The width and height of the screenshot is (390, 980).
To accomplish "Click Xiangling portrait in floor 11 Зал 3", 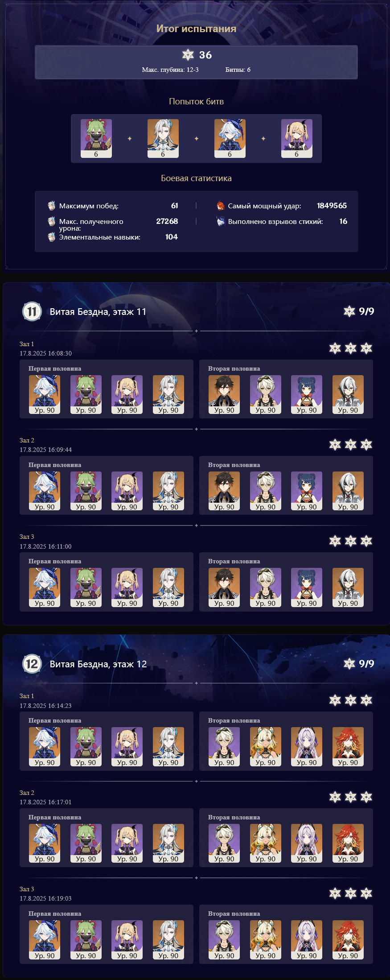I will [307, 587].
